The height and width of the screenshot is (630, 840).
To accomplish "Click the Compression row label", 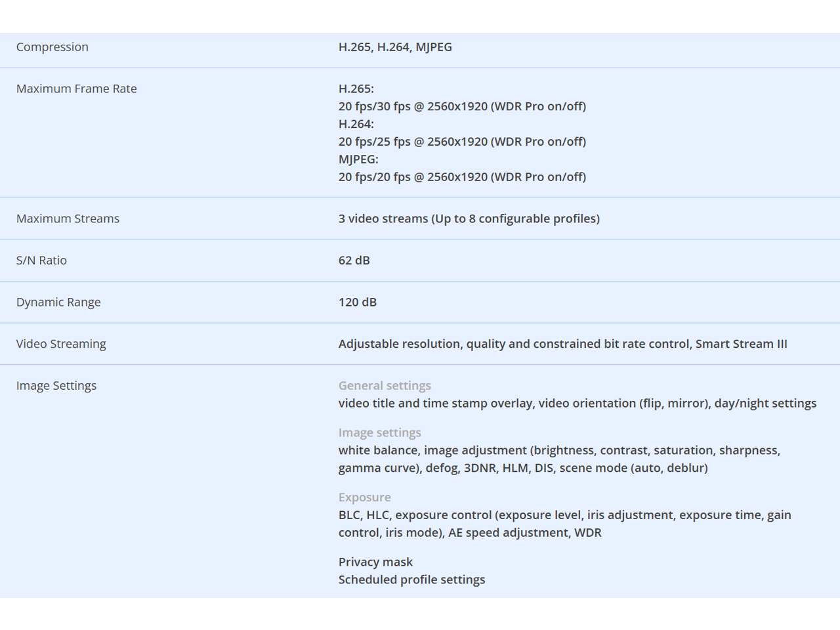I will [52, 47].
